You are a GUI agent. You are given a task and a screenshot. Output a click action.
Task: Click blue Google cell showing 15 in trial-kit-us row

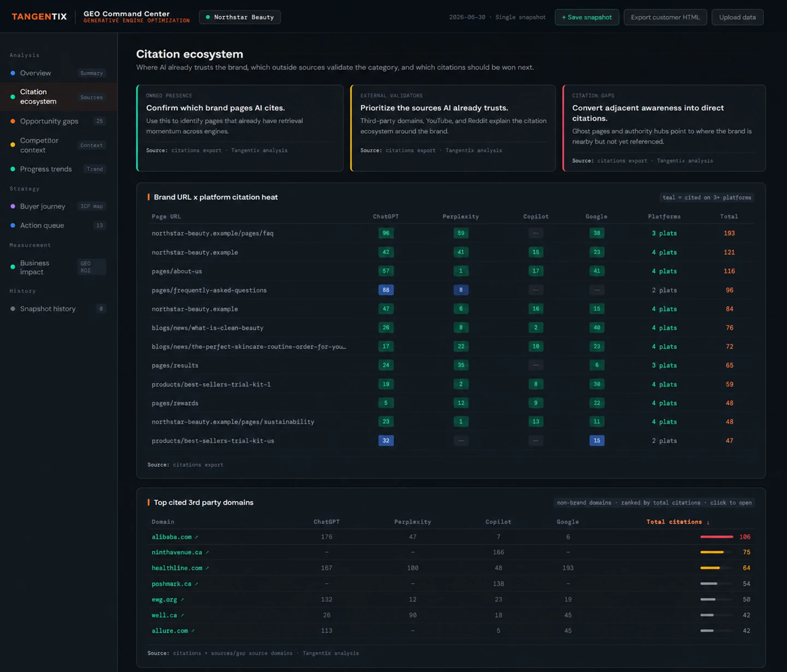coord(597,440)
